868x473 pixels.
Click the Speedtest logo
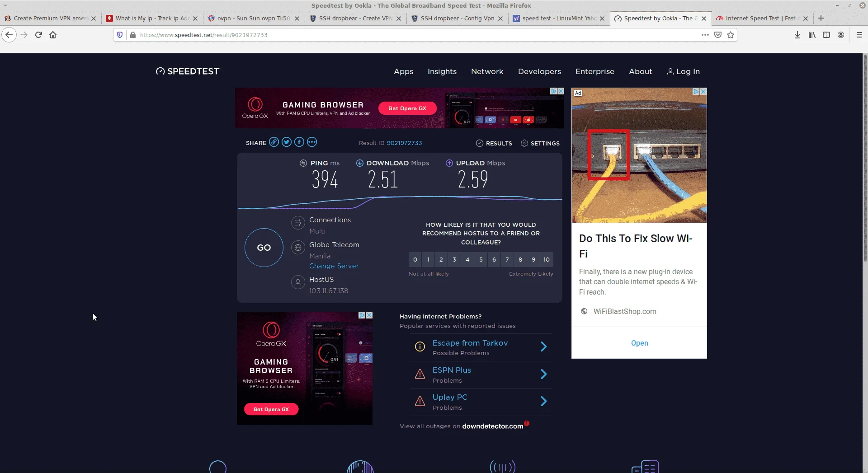tap(188, 71)
